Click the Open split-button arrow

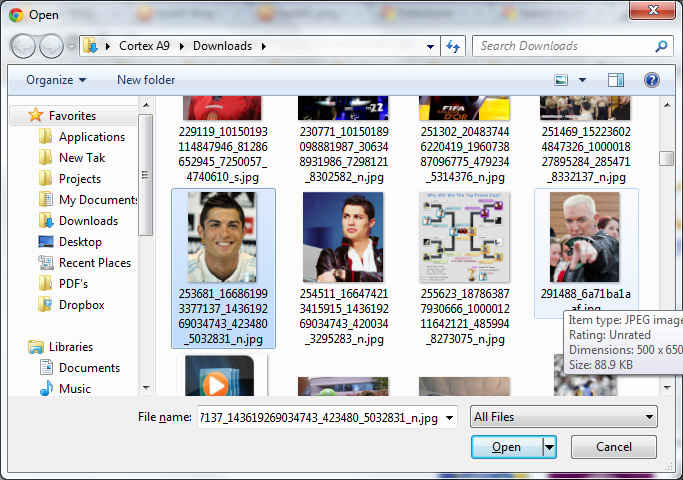coord(549,447)
